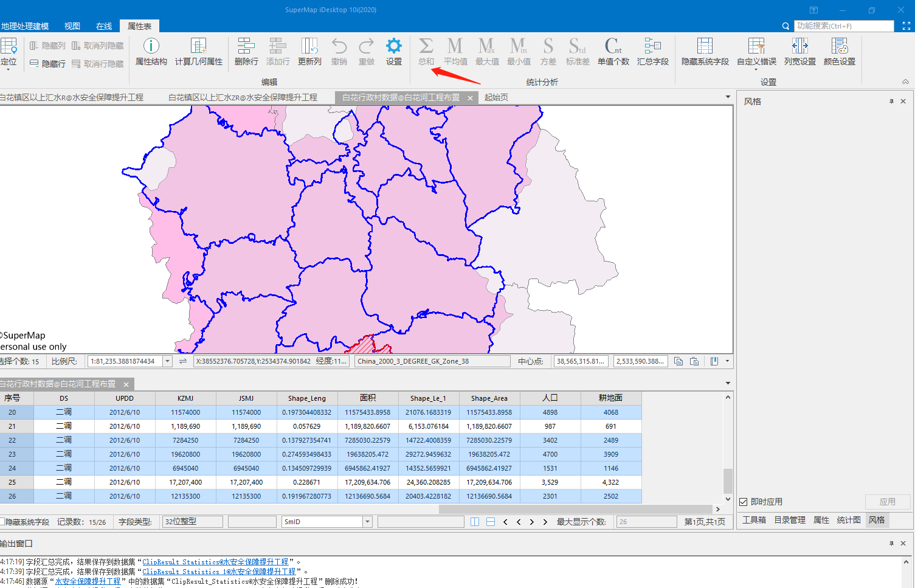Image resolution: width=915 pixels, height=588 pixels.
Task: Collapse the ribbon with chevron arrow
Action: (x=905, y=81)
